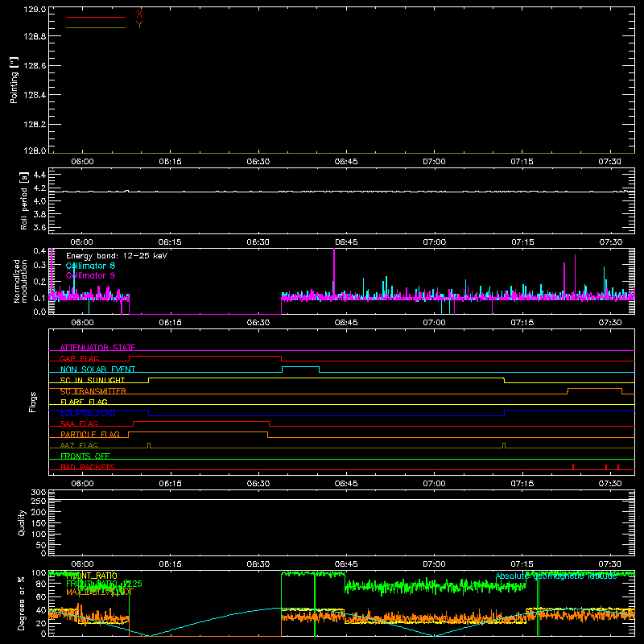The height and width of the screenshot is (644, 644).
Task: Click the Normalized modulation axis title
Action: (x=21, y=281)
